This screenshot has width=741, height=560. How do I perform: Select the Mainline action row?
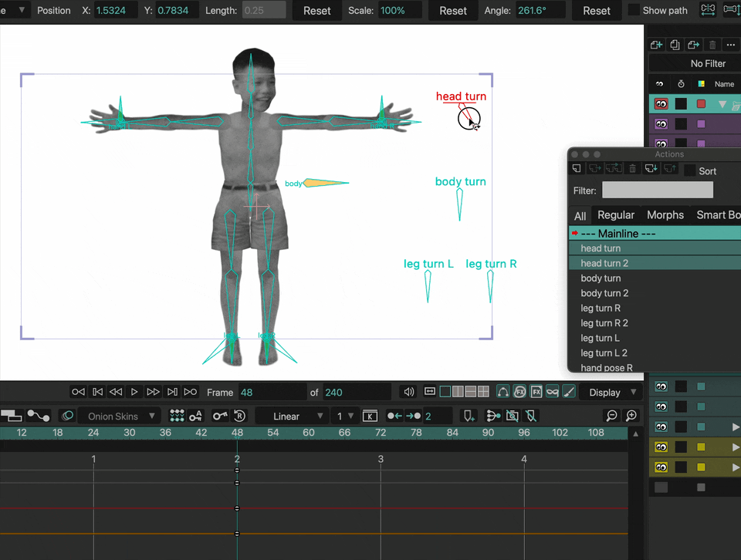click(x=655, y=233)
